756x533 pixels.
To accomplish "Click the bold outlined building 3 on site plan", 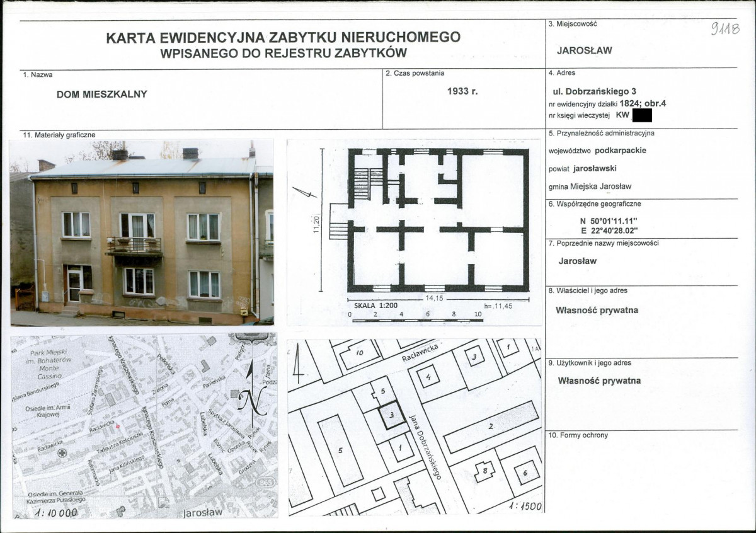I will (x=393, y=415).
